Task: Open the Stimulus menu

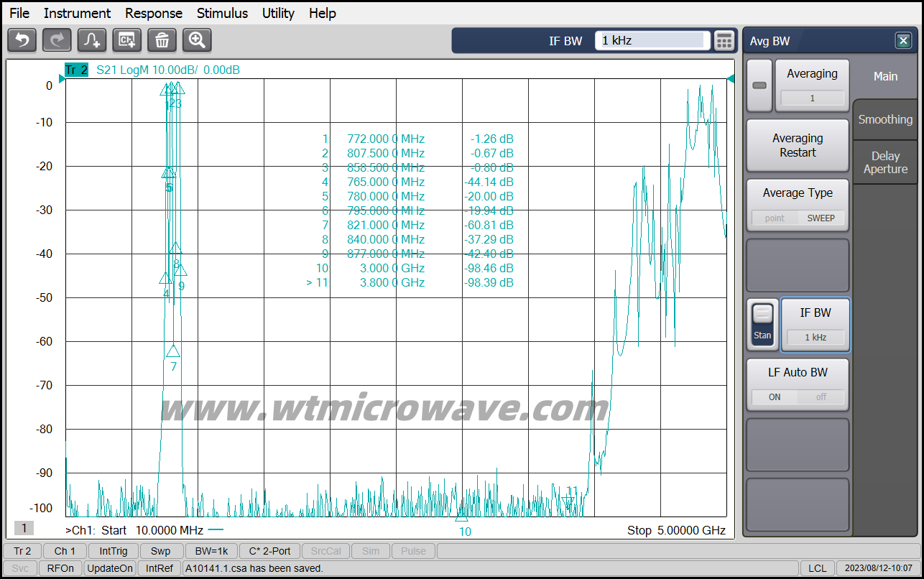Action: pyautogui.click(x=222, y=13)
